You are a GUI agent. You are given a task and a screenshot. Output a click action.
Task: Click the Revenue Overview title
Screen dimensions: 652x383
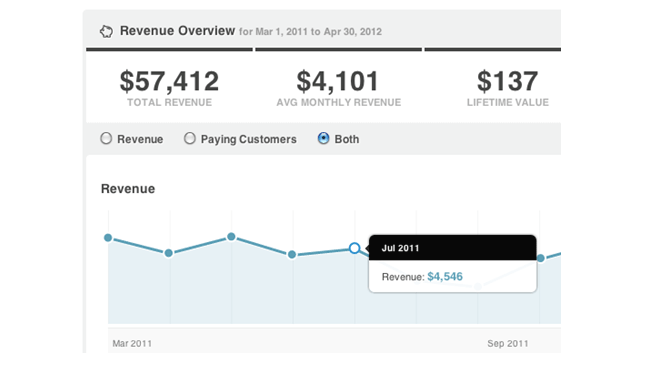pyautogui.click(x=178, y=31)
